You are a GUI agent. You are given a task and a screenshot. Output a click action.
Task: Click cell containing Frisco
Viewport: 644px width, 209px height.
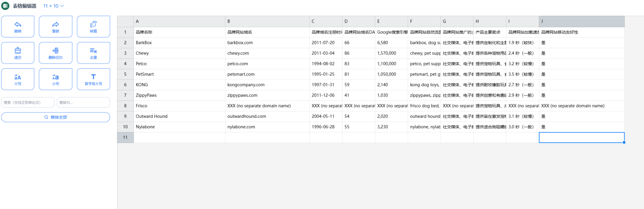click(179, 106)
